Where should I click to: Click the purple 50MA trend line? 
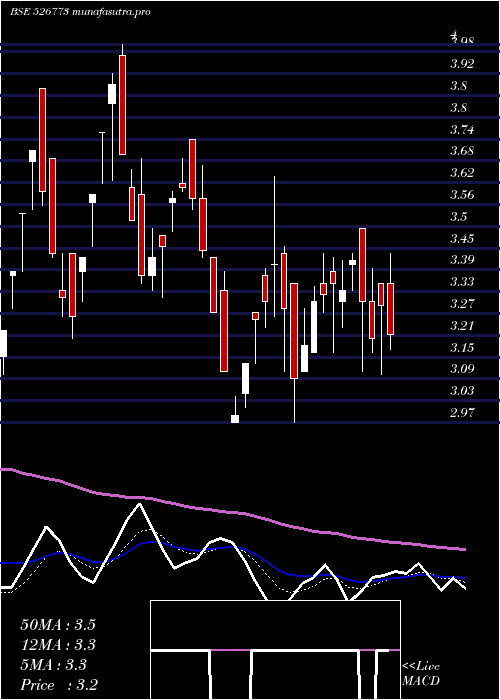coord(232,512)
